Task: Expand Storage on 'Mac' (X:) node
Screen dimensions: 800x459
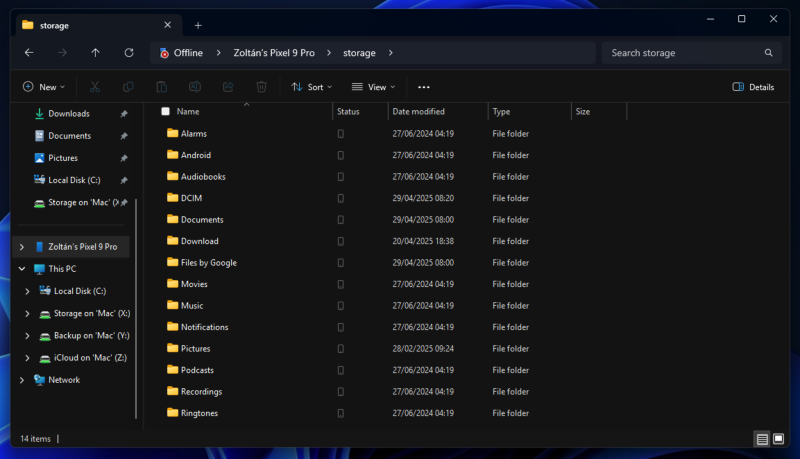Action: pyautogui.click(x=27, y=314)
